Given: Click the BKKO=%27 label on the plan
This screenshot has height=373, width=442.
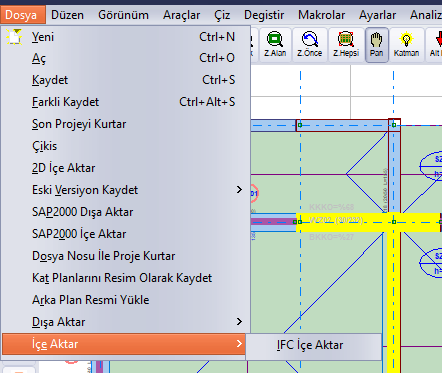Looking at the screenshot, I should tap(332, 237).
